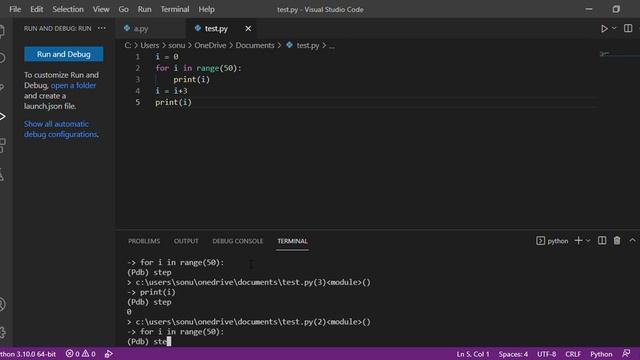
Task: Click the Run and Debug button
Action: pyautogui.click(x=64, y=54)
